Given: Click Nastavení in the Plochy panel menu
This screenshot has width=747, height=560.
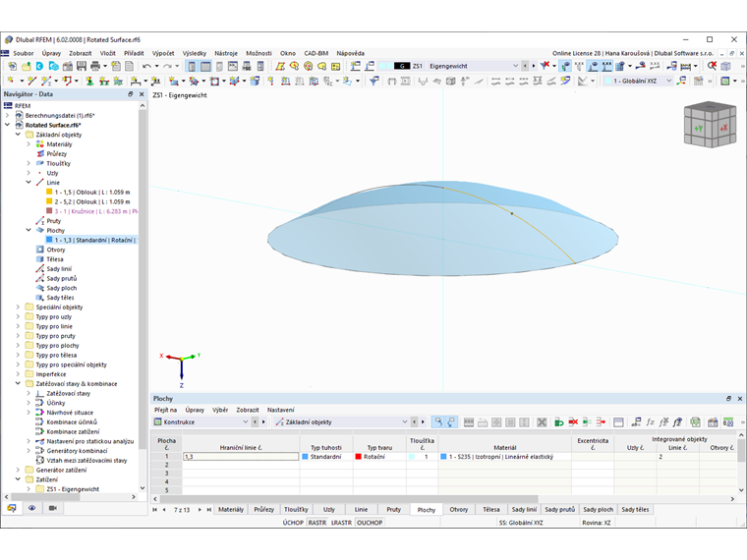Looking at the screenshot, I should coord(280,410).
